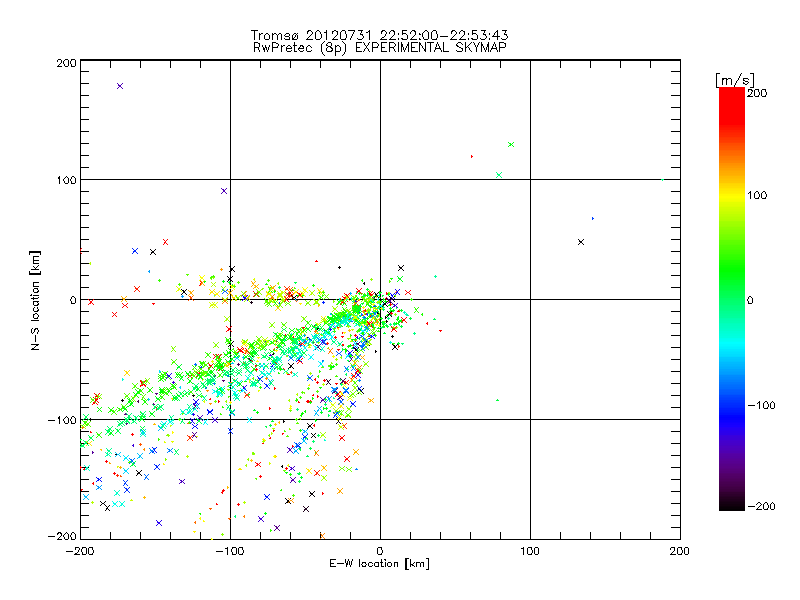The width and height of the screenshot is (800, 600).
Task: Click the y-axis tick label '100' at left
Action: pyautogui.click(x=66, y=180)
